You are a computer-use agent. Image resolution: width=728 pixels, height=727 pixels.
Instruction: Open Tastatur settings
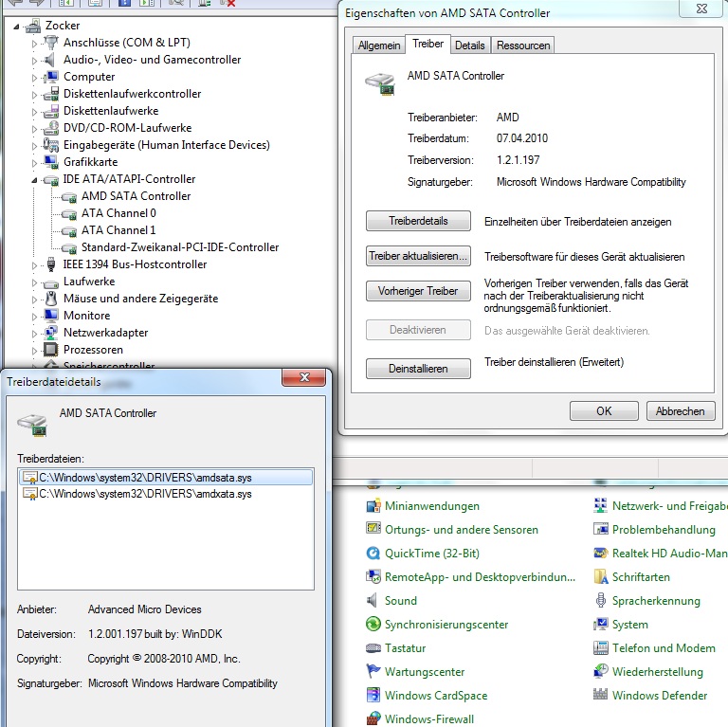click(405, 648)
